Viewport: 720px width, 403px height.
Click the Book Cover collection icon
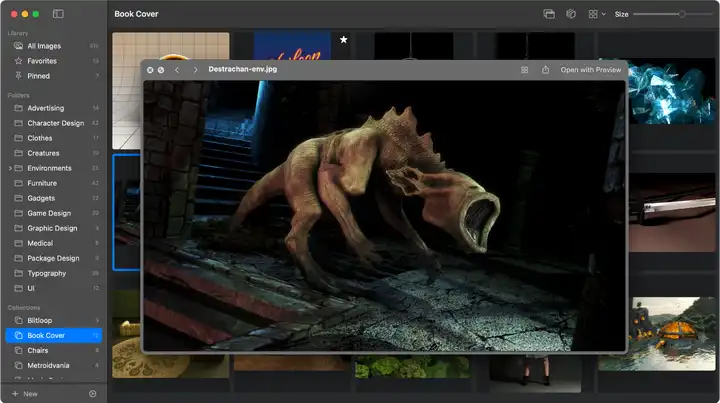click(x=18, y=336)
